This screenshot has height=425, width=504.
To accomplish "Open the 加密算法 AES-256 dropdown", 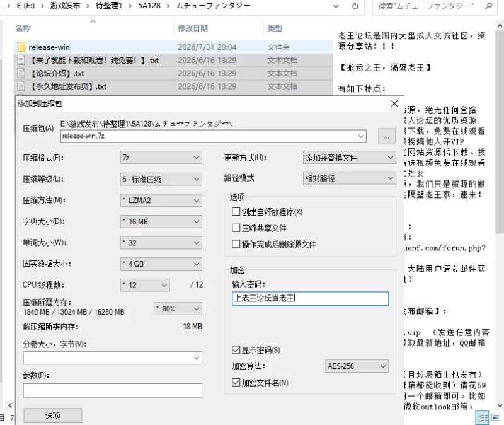I will (357, 366).
